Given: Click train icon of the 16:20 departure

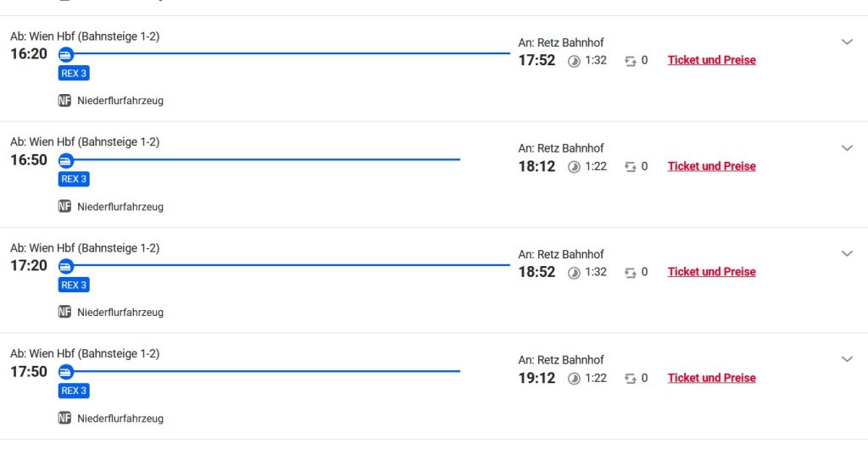Looking at the screenshot, I should coord(65,54).
